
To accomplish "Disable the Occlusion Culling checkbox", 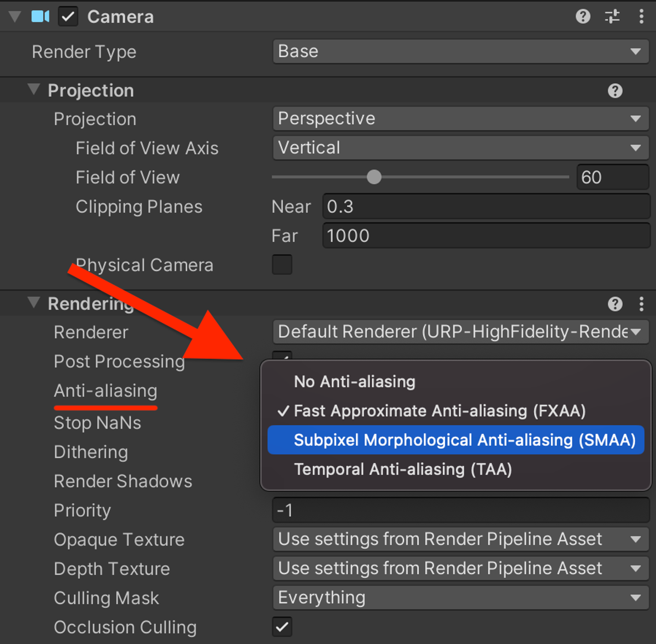I will [282, 627].
